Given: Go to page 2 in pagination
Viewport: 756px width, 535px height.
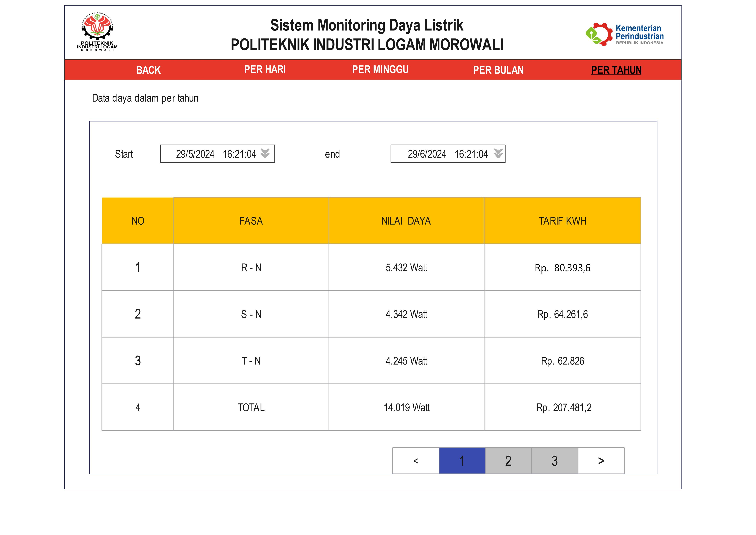Looking at the screenshot, I should click(x=508, y=461).
